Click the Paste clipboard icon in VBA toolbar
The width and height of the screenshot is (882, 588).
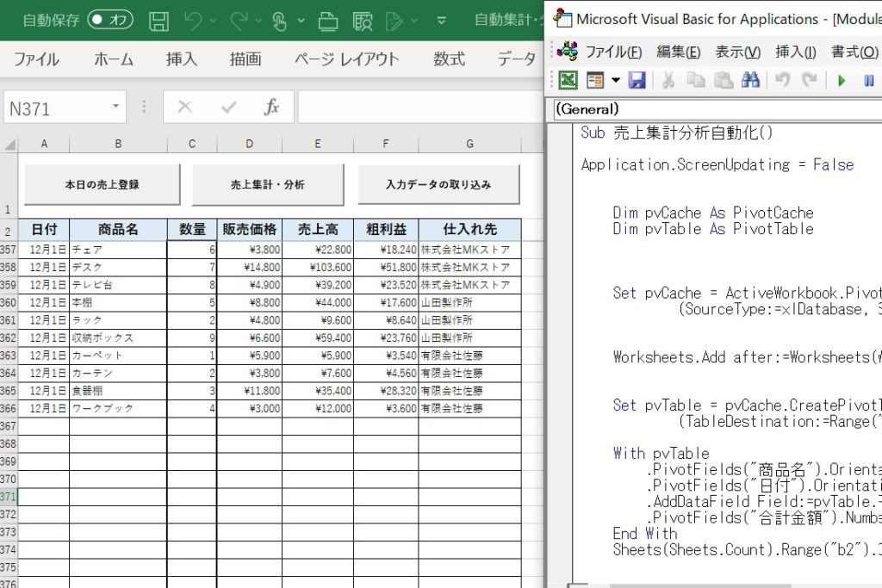[x=724, y=80]
